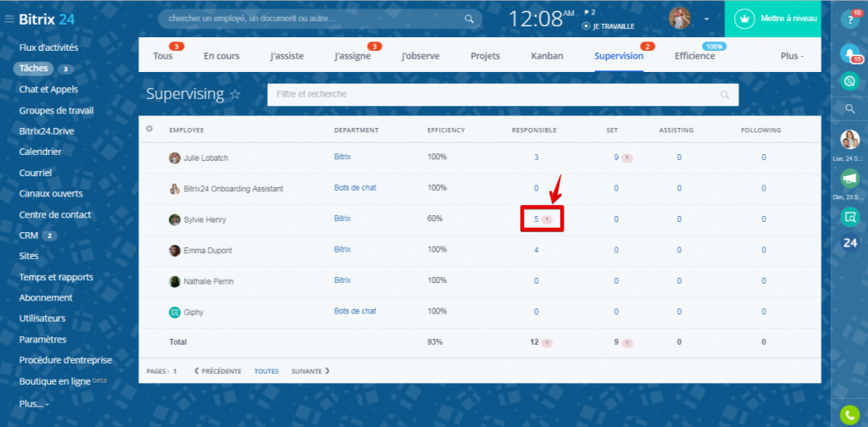Screen dimensions: 868x427
Task: Click the Mettre à niveau button
Action: [x=773, y=19]
